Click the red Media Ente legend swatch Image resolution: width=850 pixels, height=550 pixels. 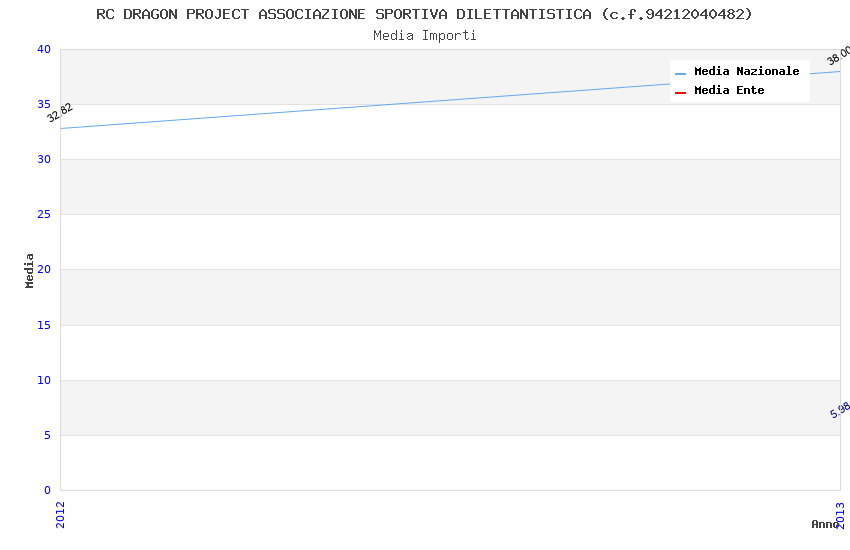(680, 92)
